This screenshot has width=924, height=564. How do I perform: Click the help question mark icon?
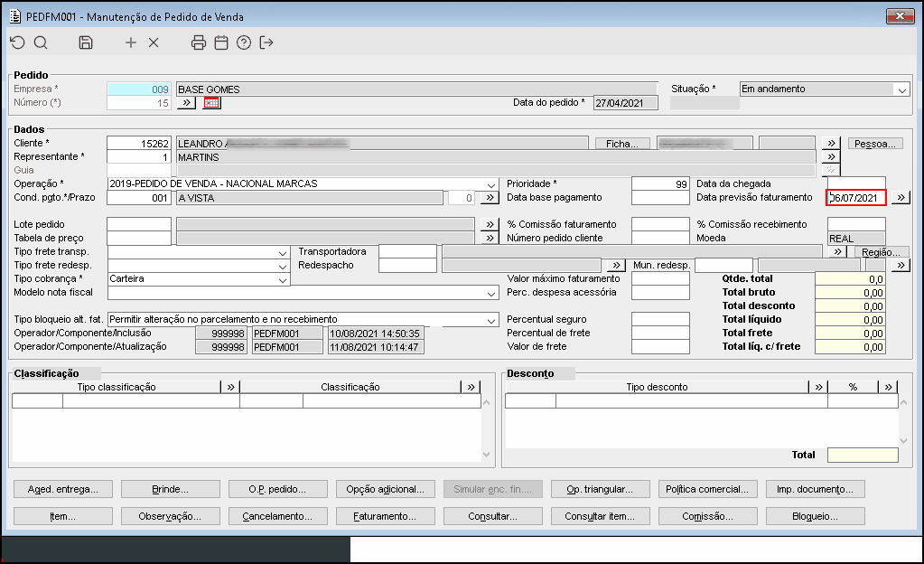[244, 42]
